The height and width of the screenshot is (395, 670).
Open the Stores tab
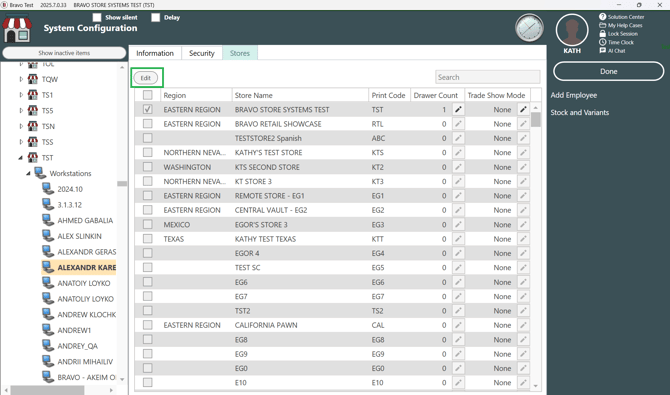[x=240, y=53]
